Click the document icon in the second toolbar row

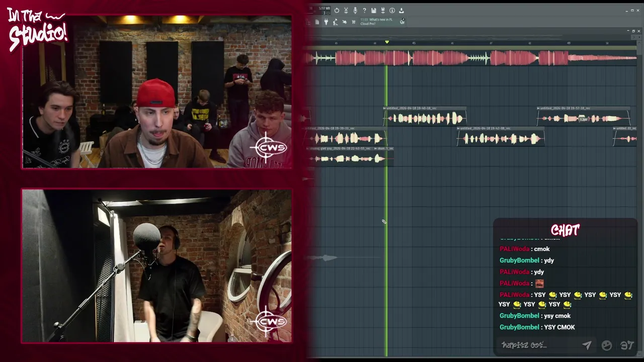tap(317, 22)
